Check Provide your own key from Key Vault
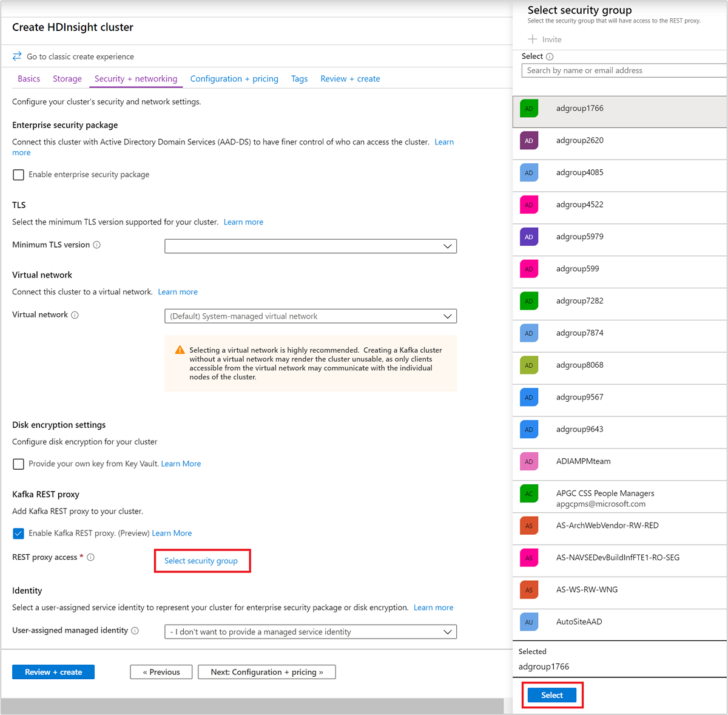The width and height of the screenshot is (728, 715). coord(19,464)
